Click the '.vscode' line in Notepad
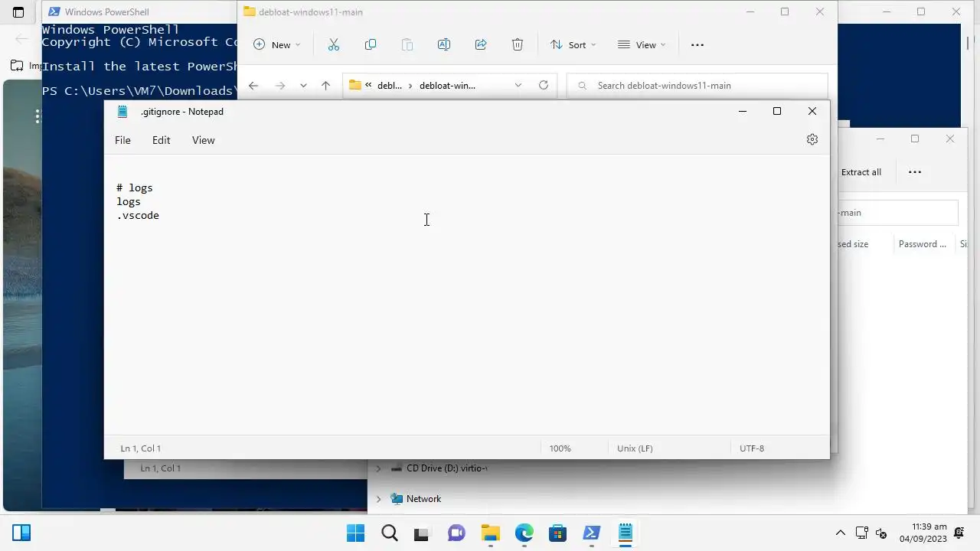This screenshot has height=551, width=980. click(x=138, y=215)
